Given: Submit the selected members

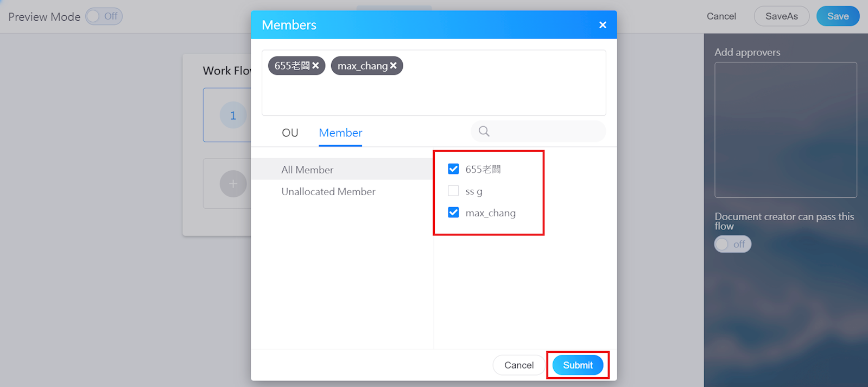Looking at the screenshot, I should click(x=578, y=365).
